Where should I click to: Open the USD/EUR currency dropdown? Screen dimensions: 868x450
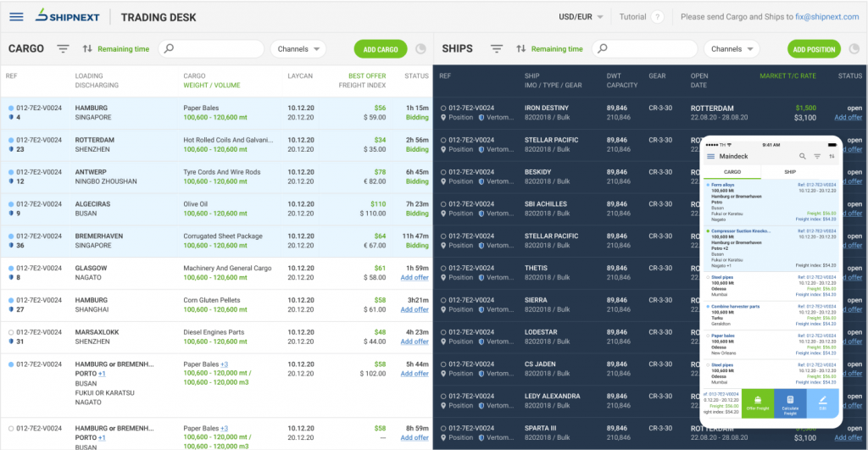click(581, 17)
